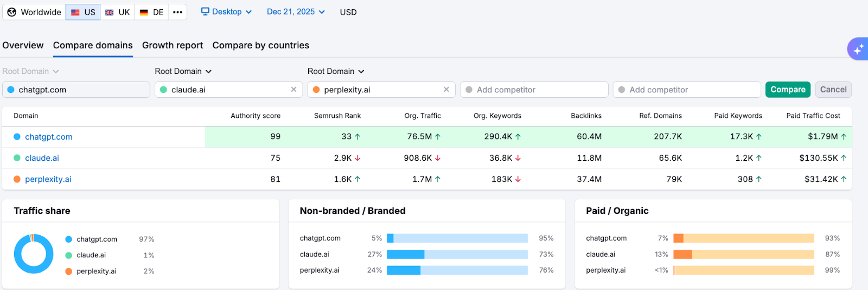The width and height of the screenshot is (868, 290).
Task: Click chatgpt.com backlinks value 60.4M
Action: click(x=589, y=137)
